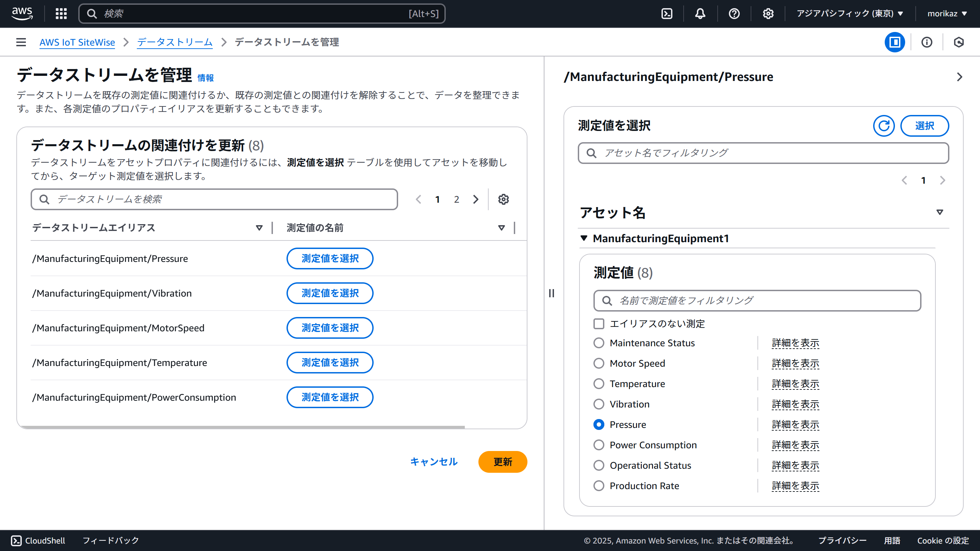This screenshot has height=551, width=980.
Task: Open the services grid menu
Action: point(61,14)
